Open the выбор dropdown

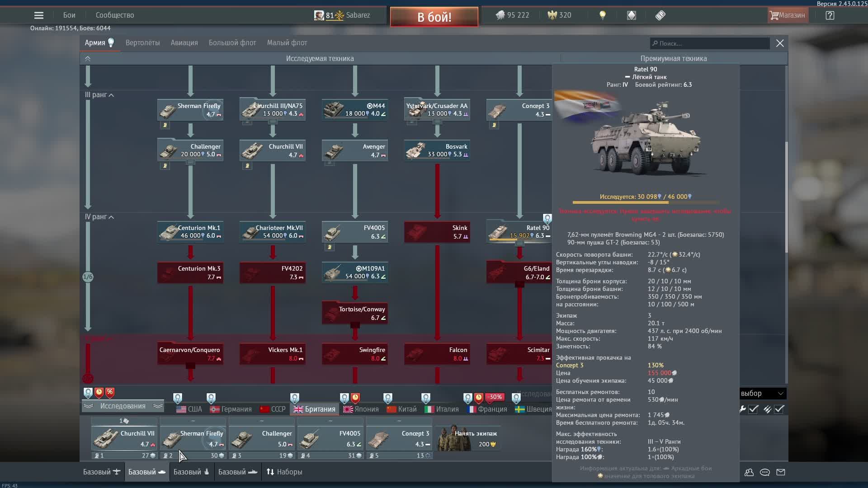click(762, 394)
